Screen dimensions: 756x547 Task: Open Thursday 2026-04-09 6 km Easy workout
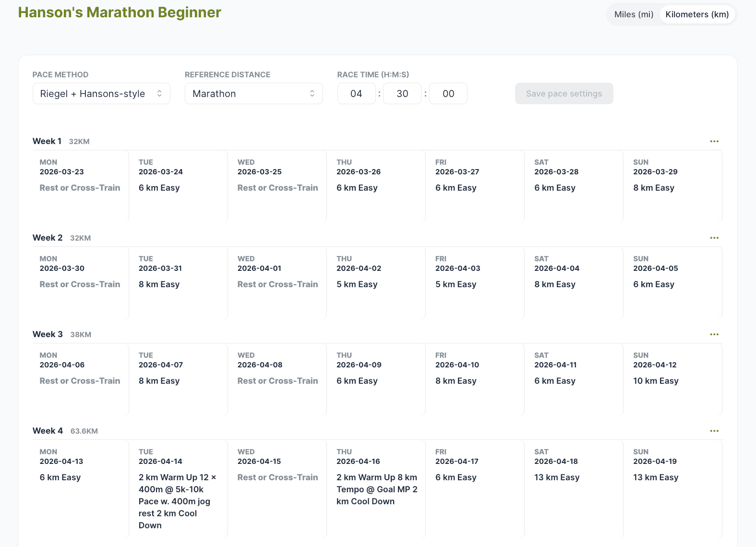(x=377, y=379)
